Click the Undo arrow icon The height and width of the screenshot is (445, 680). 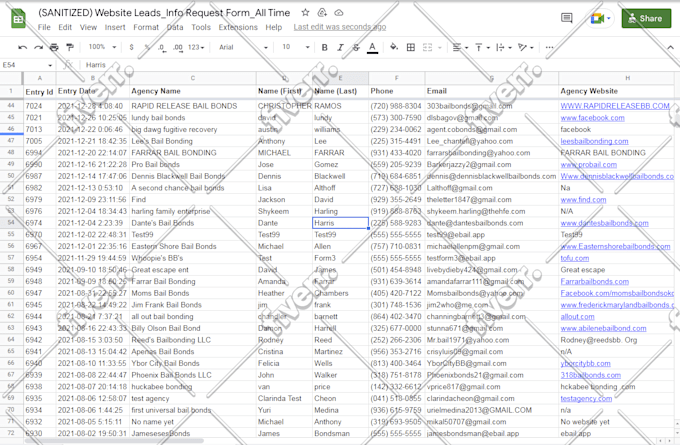click(23, 47)
